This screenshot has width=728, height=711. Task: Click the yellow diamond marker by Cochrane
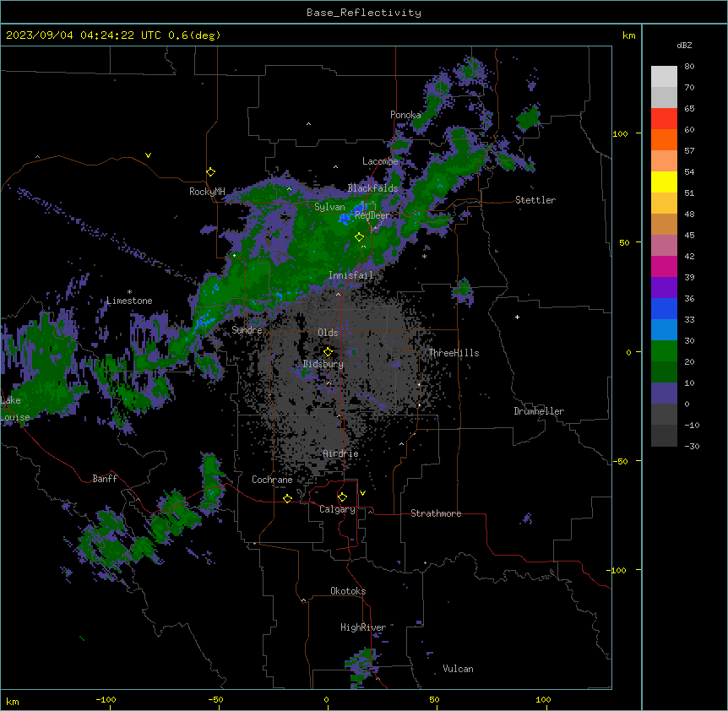coord(287,498)
